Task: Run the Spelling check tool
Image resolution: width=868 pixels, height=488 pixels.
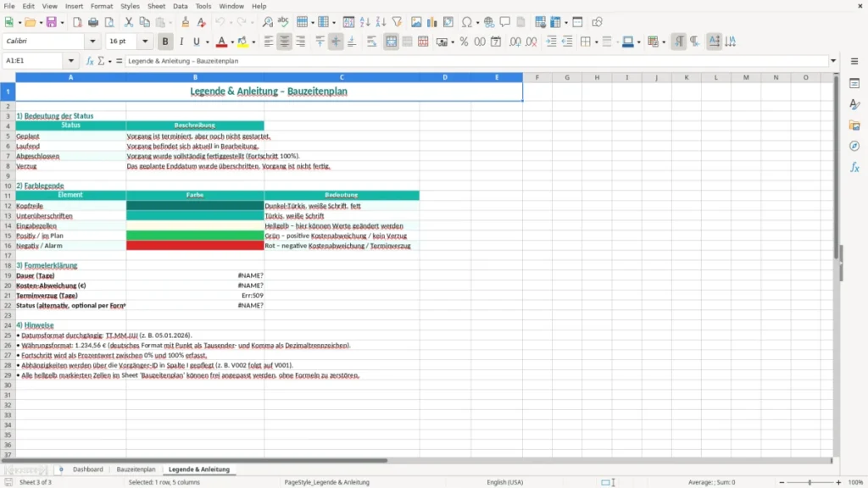Action: point(283,22)
